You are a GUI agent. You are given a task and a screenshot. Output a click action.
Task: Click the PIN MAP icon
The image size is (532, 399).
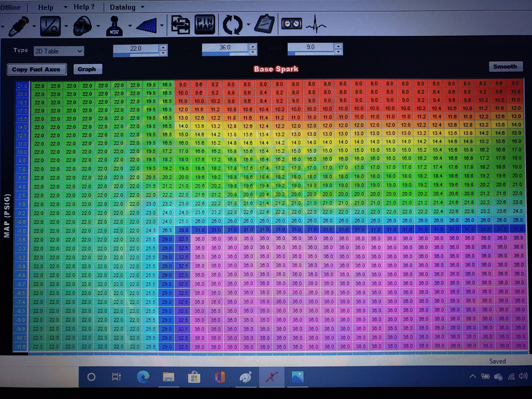click(205, 24)
